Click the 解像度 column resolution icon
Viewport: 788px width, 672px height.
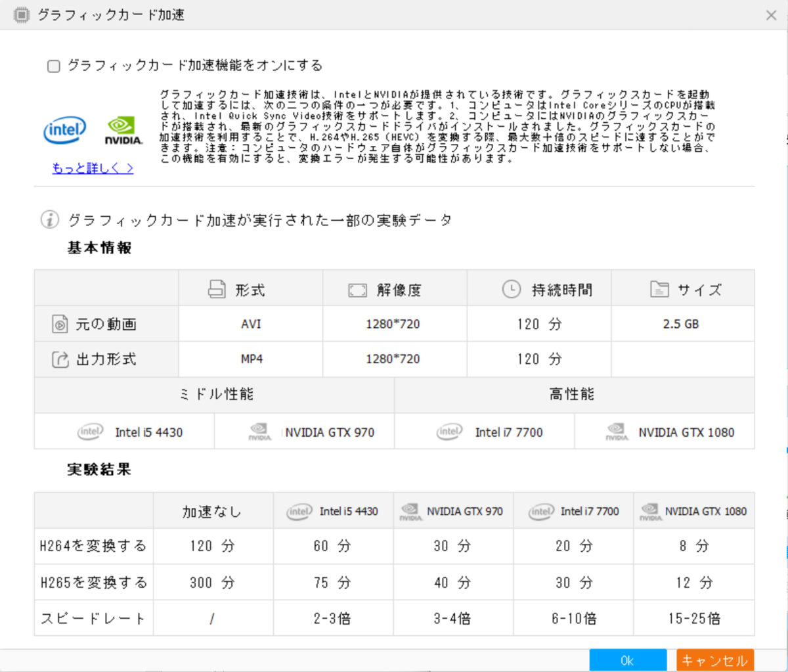pos(357,290)
